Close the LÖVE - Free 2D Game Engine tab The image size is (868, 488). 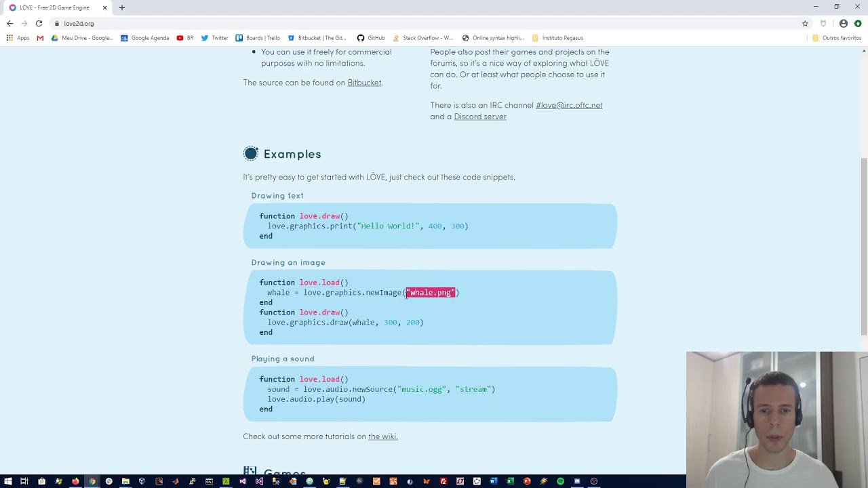[x=104, y=7]
